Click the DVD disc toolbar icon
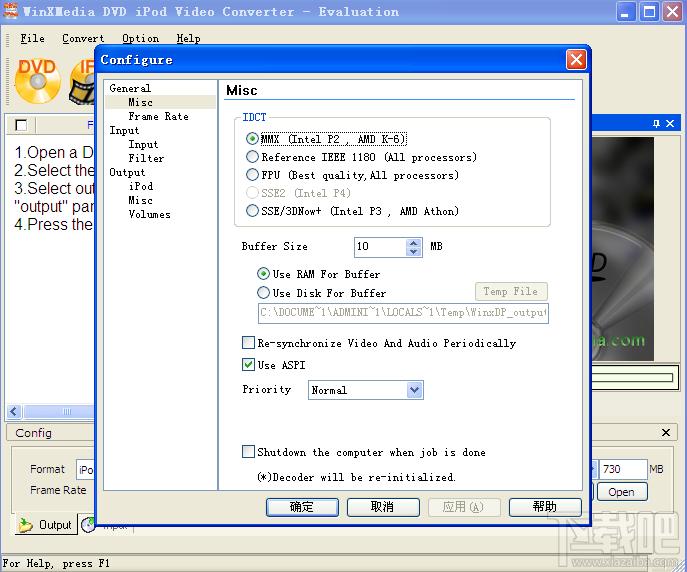Screen dimensions: 687x572 37,81
